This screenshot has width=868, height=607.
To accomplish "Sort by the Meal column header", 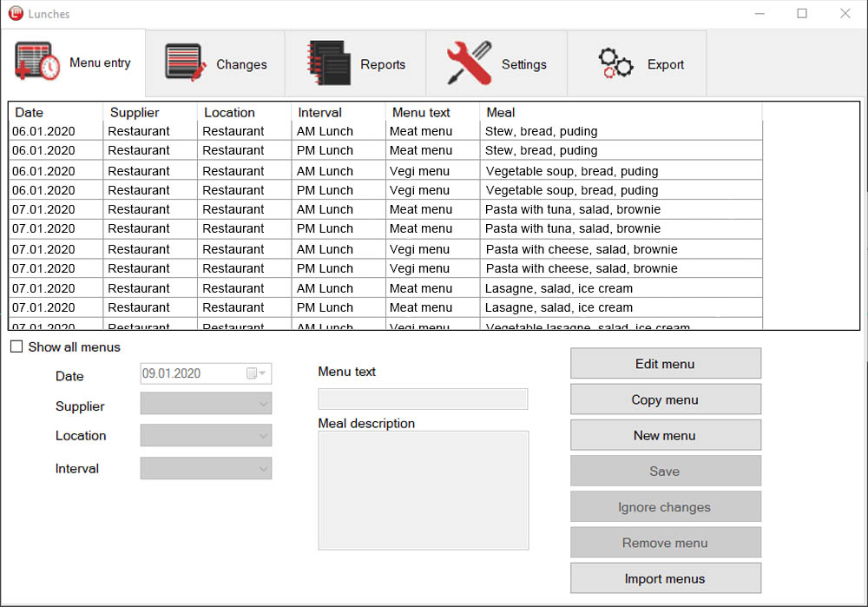I will [x=621, y=112].
